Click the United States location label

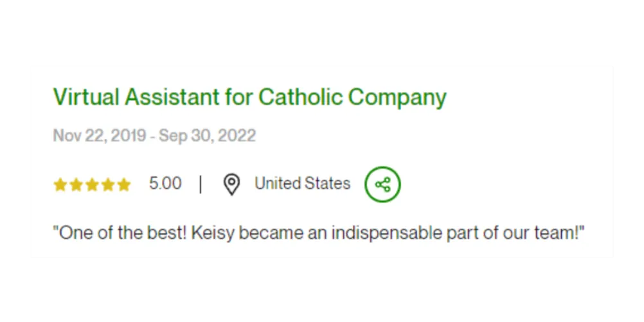point(302,184)
